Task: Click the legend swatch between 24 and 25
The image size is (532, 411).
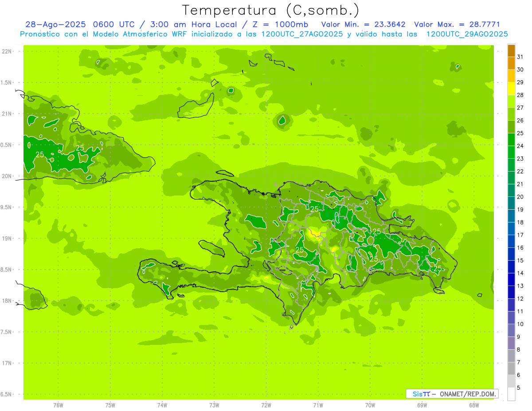Action: [x=511, y=139]
